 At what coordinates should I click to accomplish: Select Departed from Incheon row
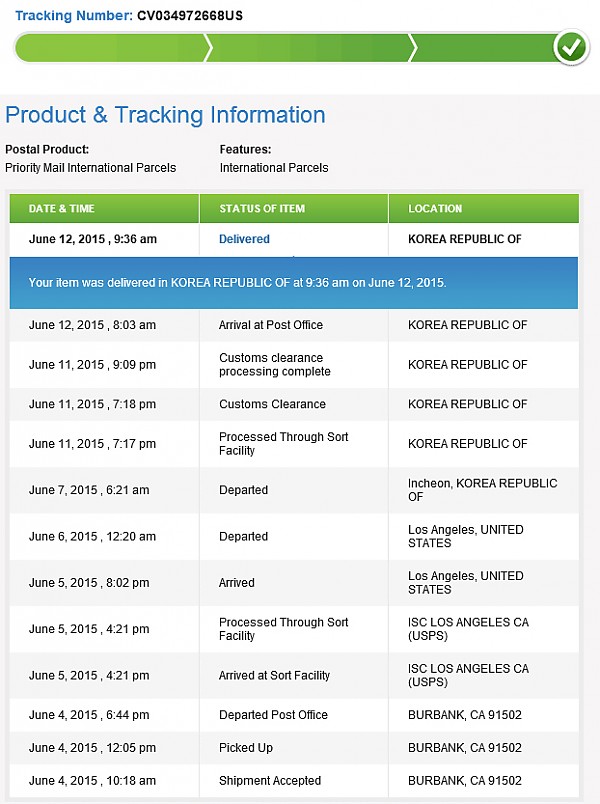(x=294, y=490)
